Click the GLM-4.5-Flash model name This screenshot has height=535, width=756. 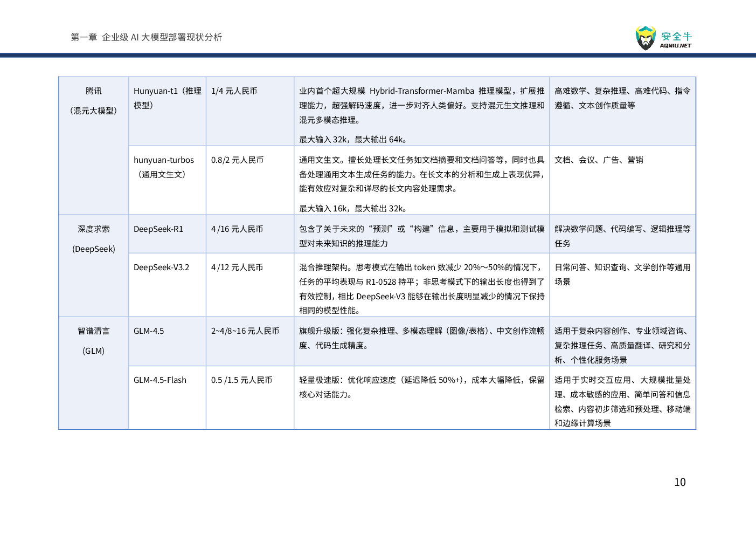coord(160,380)
